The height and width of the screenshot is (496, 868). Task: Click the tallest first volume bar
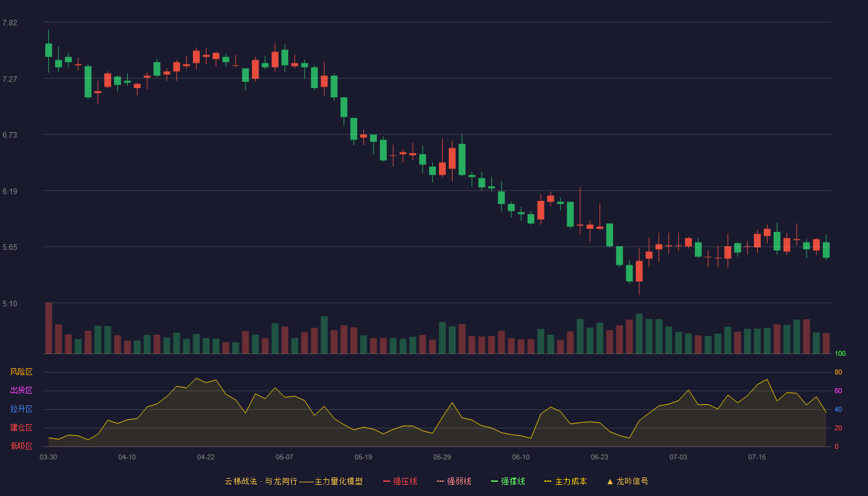[48, 328]
